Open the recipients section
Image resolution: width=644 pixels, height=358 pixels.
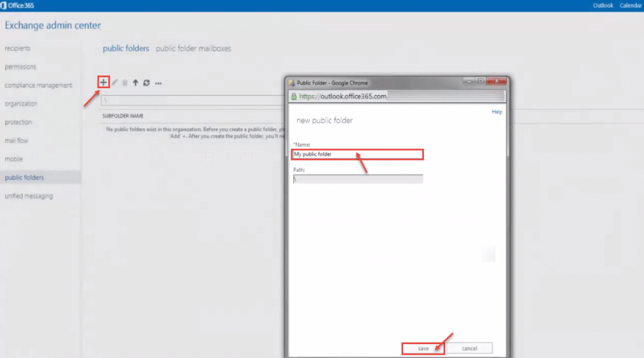18,48
